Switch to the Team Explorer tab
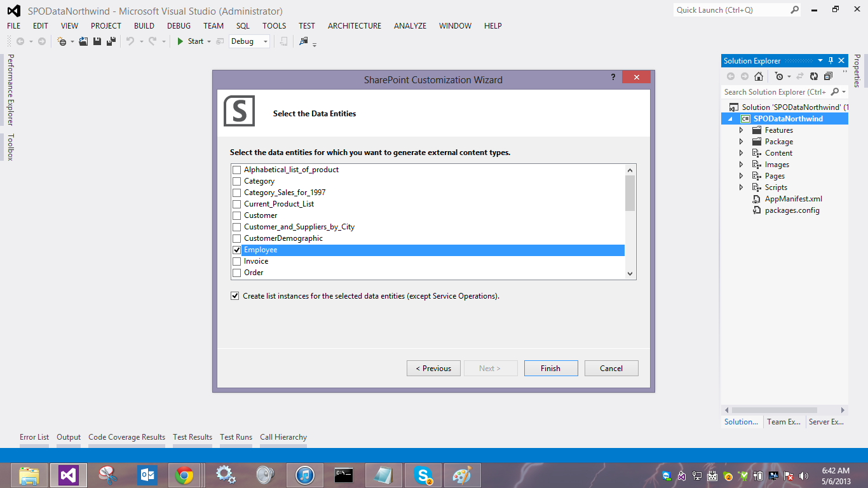 (783, 422)
